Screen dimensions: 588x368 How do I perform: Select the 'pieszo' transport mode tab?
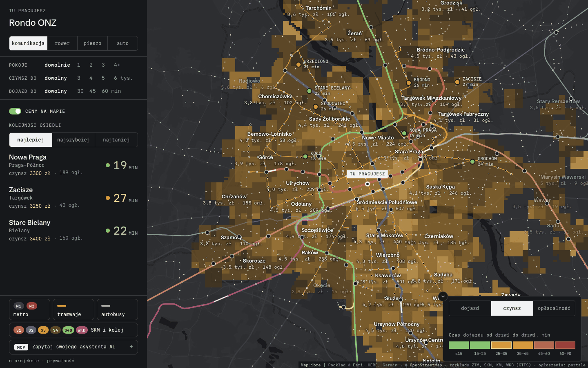coord(92,43)
